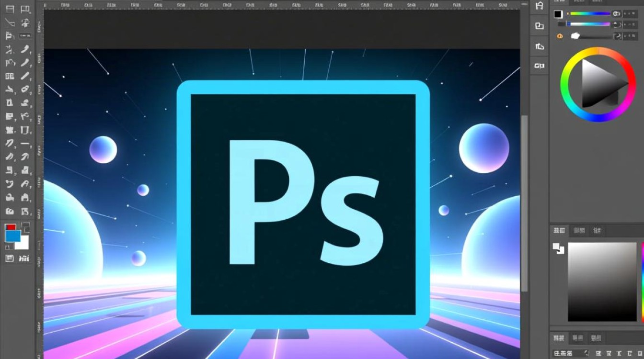Toggle the switch next to rainbow hue slider
644x359 pixels.
617,13
